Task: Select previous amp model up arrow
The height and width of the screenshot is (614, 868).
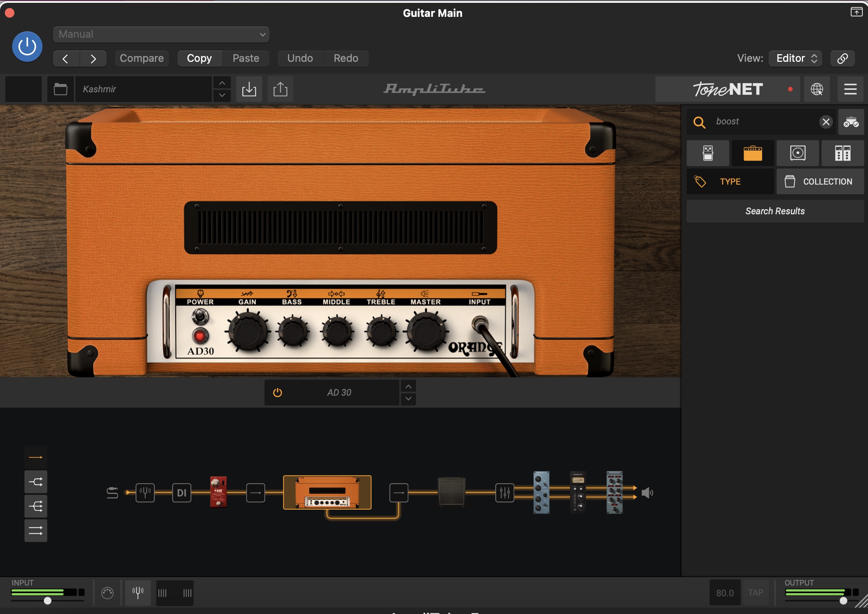Action: tap(408, 386)
